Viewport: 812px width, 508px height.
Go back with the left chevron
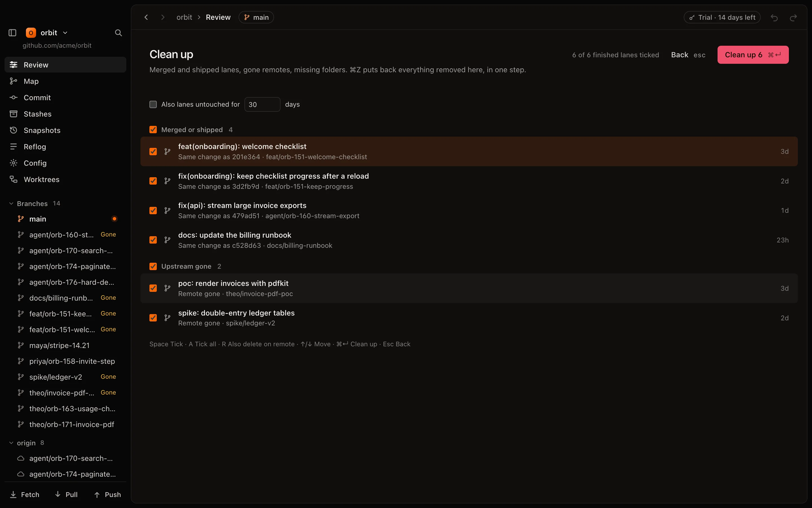(x=146, y=17)
